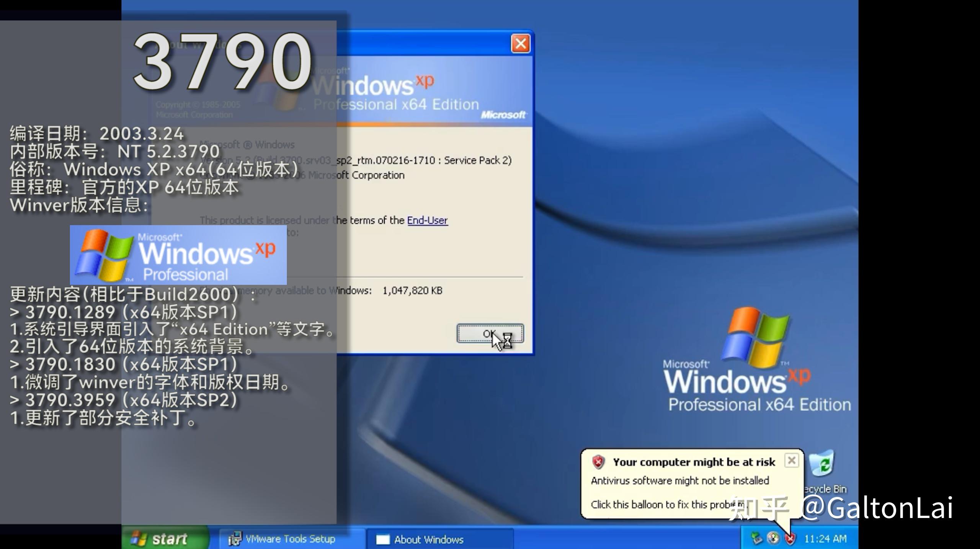Select the About Windows taskbar button
Image resolution: width=980 pixels, height=549 pixels.
(x=439, y=539)
